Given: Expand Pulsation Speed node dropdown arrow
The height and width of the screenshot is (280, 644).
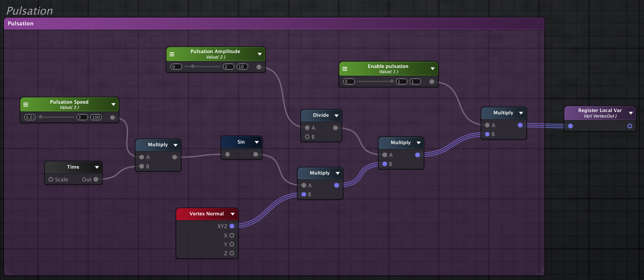Looking at the screenshot, I should pyautogui.click(x=113, y=104).
